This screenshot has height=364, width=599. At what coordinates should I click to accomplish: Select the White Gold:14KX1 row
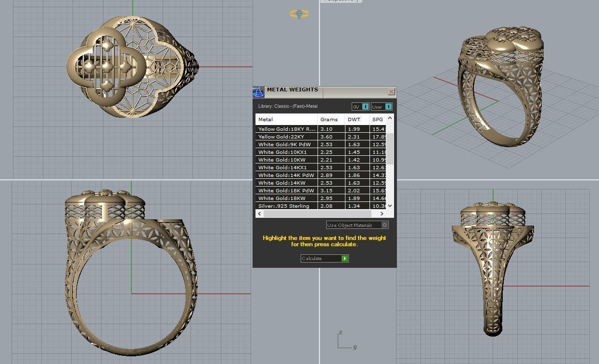(320, 167)
